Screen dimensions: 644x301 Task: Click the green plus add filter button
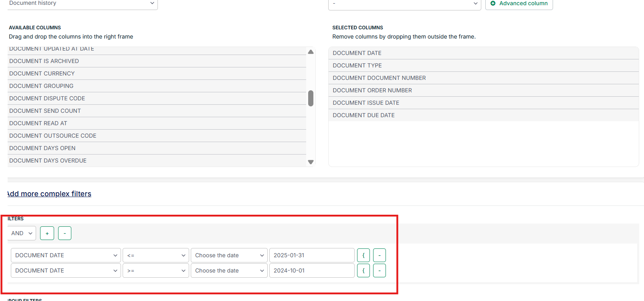tap(47, 233)
